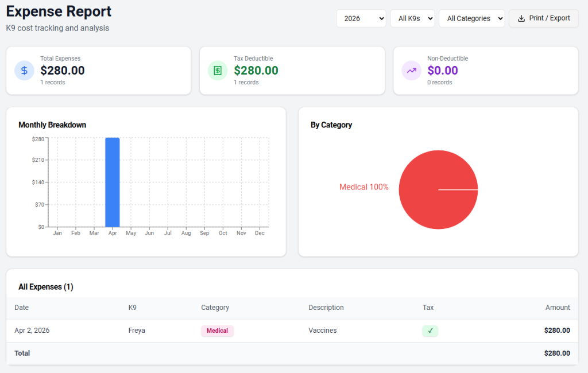Click the Tax column header

pyautogui.click(x=428, y=308)
